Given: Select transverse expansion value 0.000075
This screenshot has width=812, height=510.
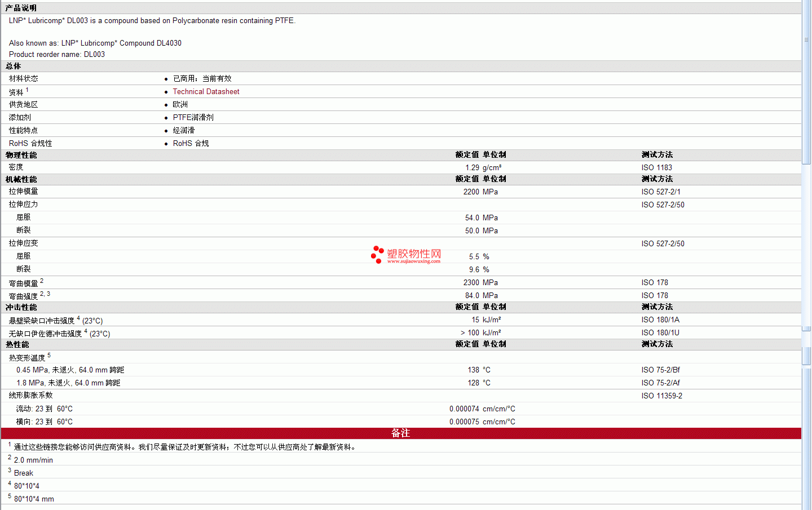Looking at the screenshot, I should (x=464, y=422).
